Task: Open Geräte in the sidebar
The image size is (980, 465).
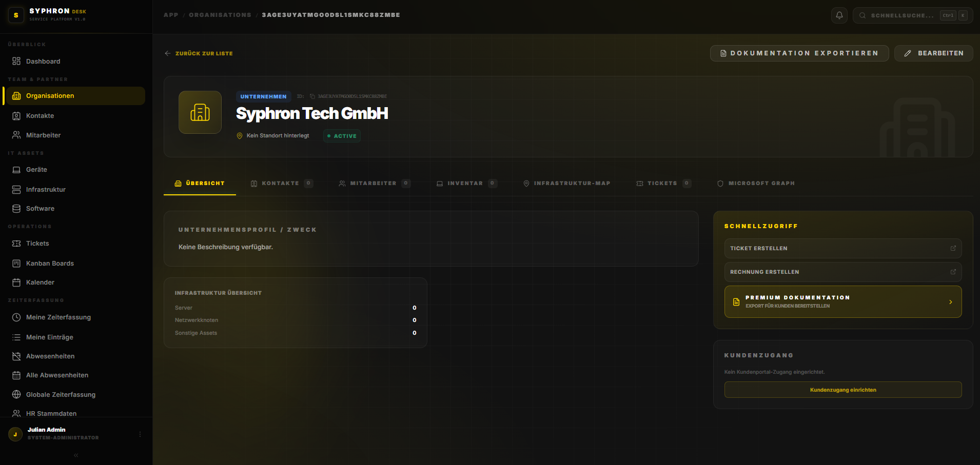Action: click(75, 170)
